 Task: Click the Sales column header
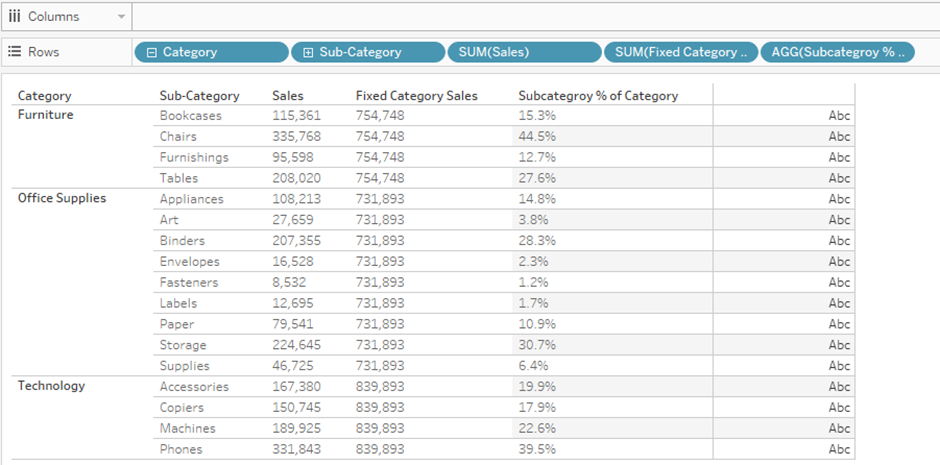click(x=288, y=96)
